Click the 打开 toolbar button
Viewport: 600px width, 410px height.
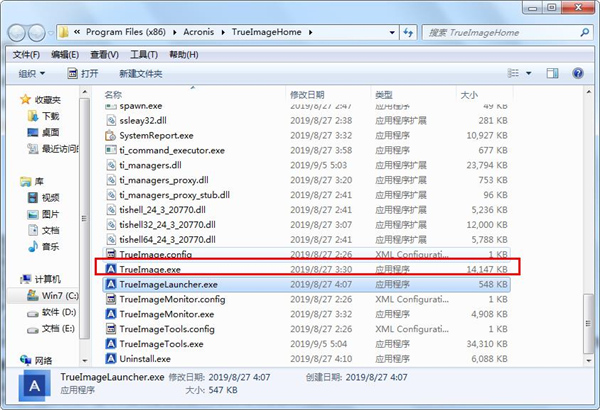click(83, 74)
